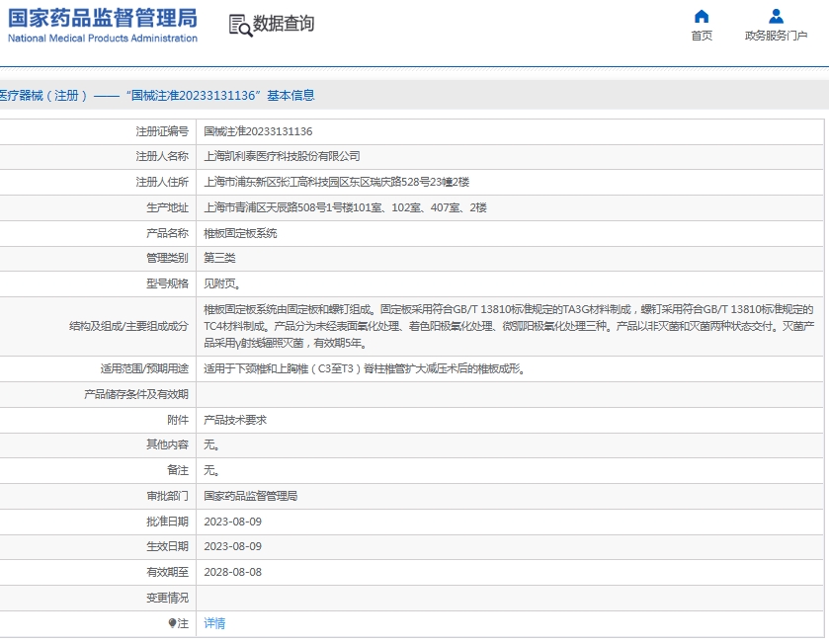Select approval department 国家药品监督管理局 value
829x644 pixels.
(x=251, y=496)
